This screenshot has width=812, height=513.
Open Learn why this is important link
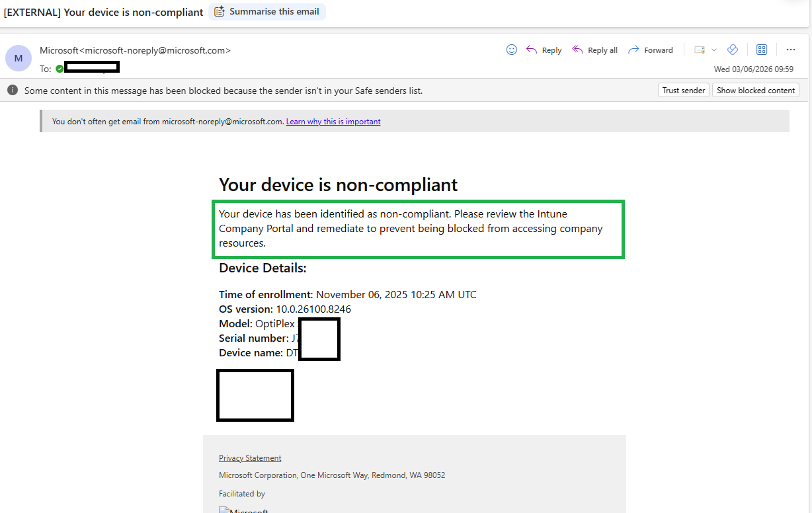tap(333, 122)
